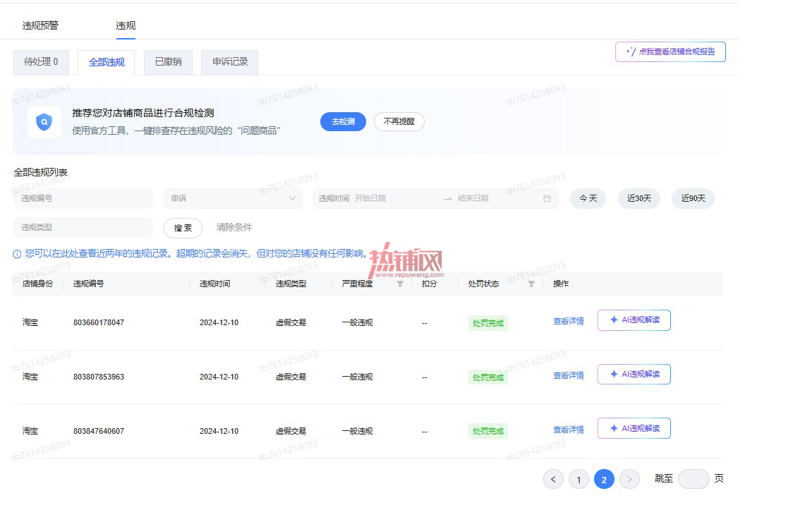Filter violations by 近90天
The width and height of the screenshot is (812, 522).
693,198
